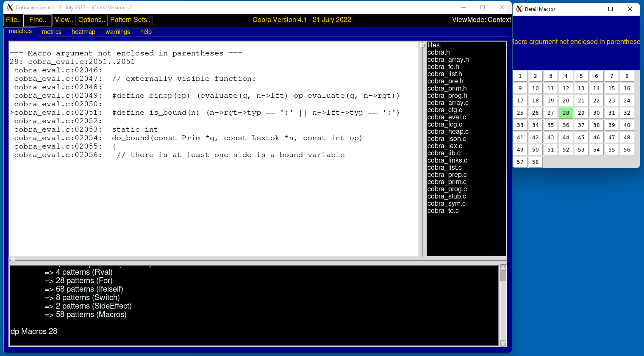This screenshot has height=356, width=644.
Task: Open the Find.. menu
Action: [38, 20]
